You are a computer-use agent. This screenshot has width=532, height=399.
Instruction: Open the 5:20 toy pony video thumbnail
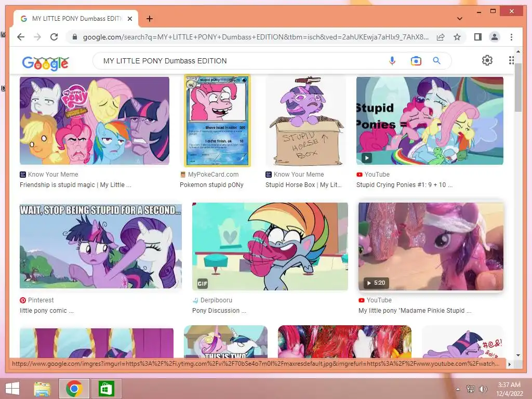(x=431, y=247)
